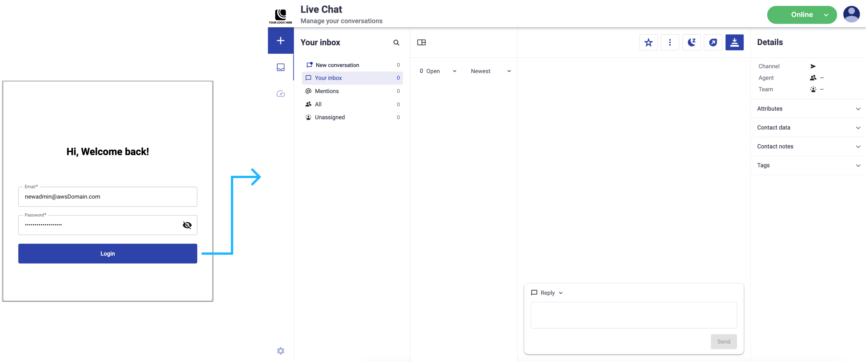Toggle password visibility eye icon
The image size is (868, 364).
pyautogui.click(x=187, y=226)
